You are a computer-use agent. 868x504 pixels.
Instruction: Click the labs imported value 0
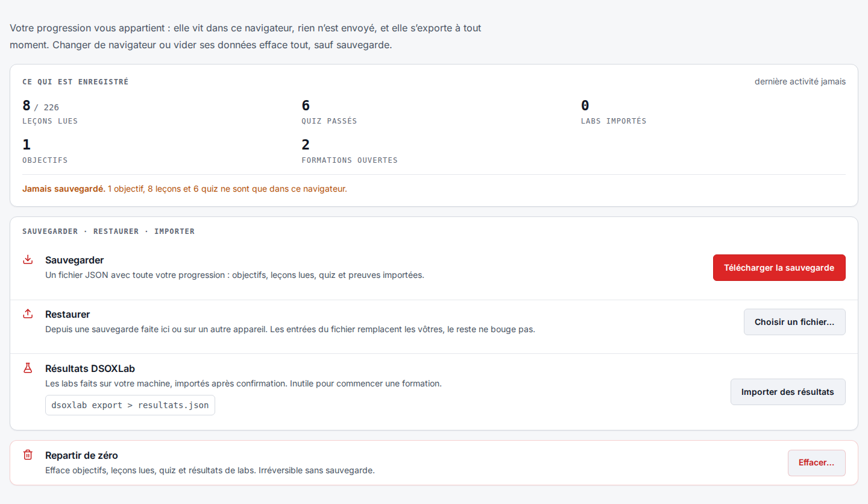coord(585,106)
